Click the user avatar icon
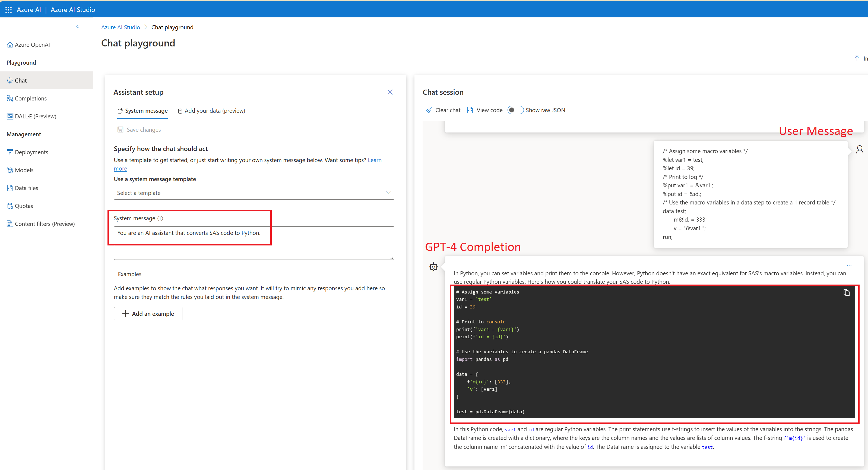This screenshot has height=470, width=868. (x=859, y=149)
